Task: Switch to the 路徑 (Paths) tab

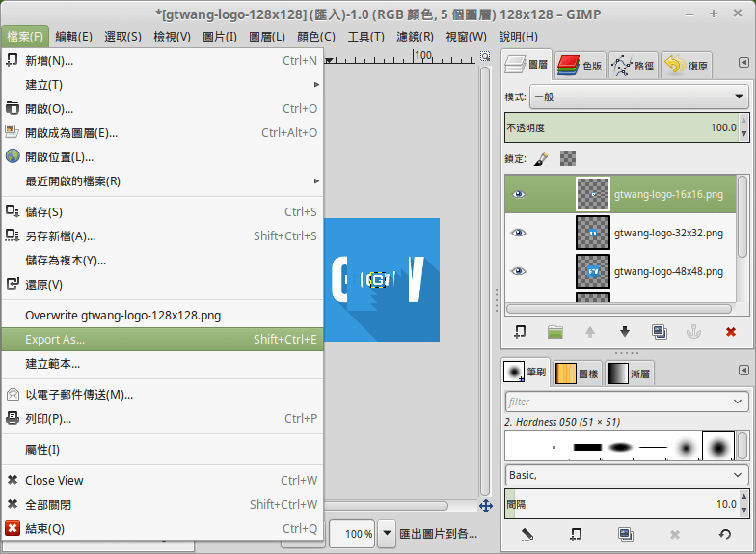Action: [632, 66]
